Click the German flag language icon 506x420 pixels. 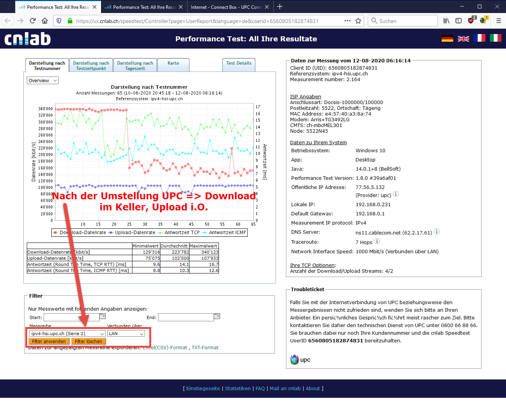coord(447,38)
